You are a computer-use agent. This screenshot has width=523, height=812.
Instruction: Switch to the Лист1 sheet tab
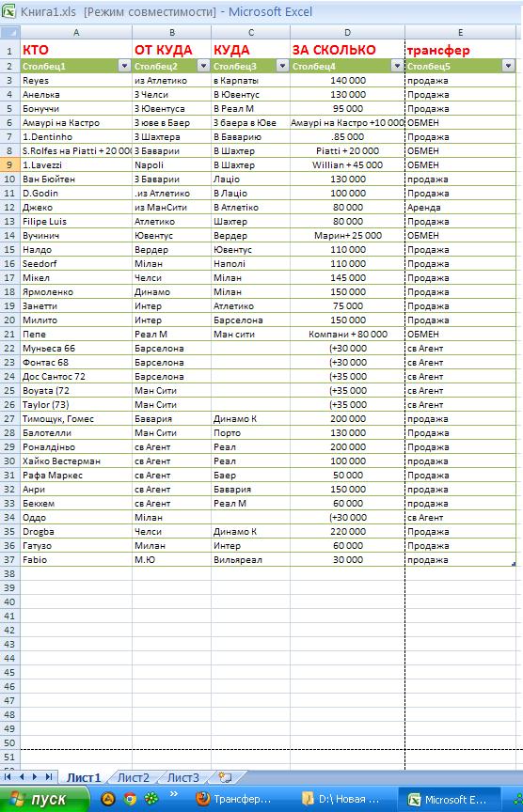click(83, 777)
